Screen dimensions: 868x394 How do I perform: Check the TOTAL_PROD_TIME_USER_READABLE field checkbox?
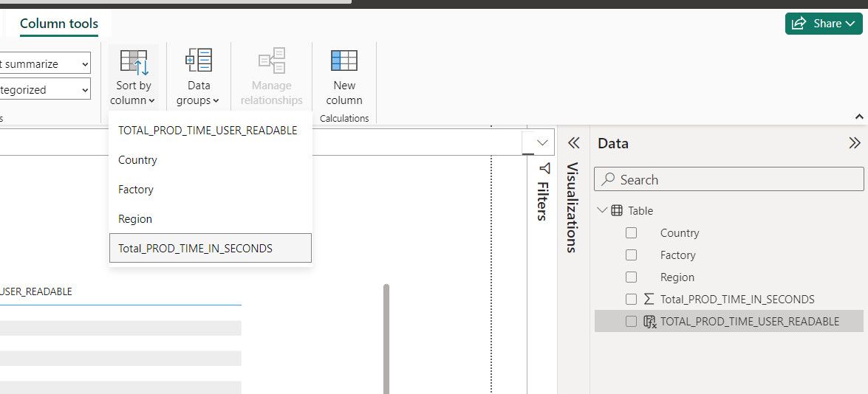631,321
